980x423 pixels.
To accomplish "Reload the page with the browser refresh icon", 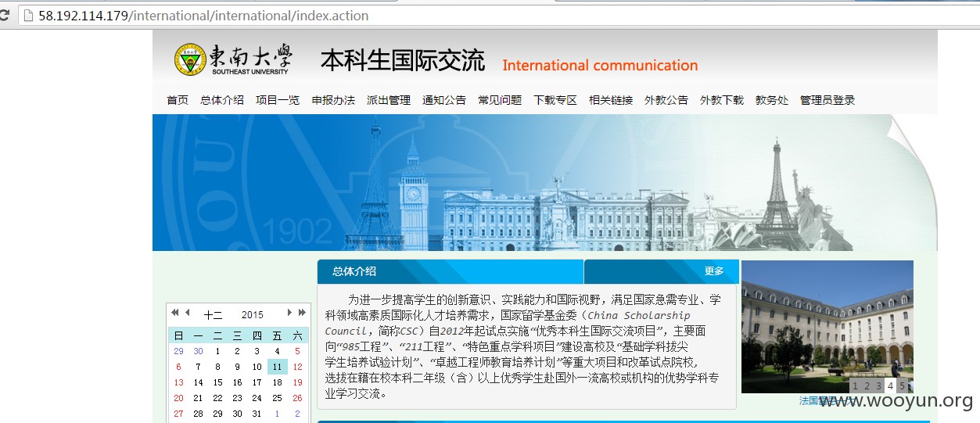I will pos(4,16).
